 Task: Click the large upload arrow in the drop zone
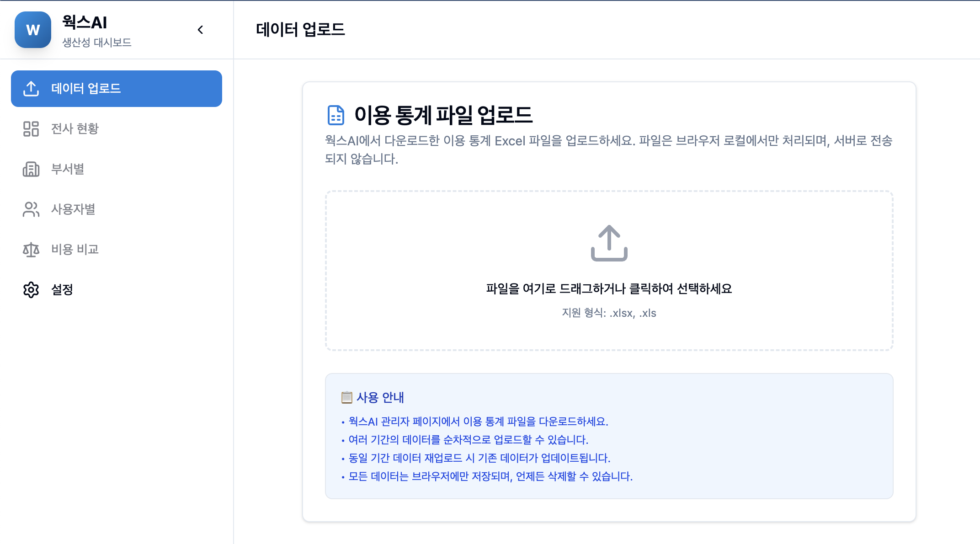tap(609, 243)
